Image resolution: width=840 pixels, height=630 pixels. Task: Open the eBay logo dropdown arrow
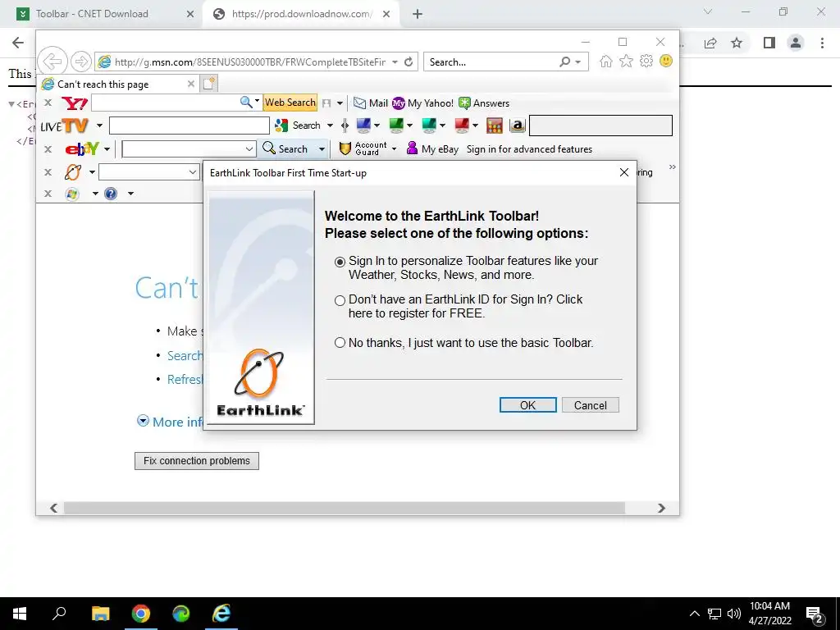107,149
